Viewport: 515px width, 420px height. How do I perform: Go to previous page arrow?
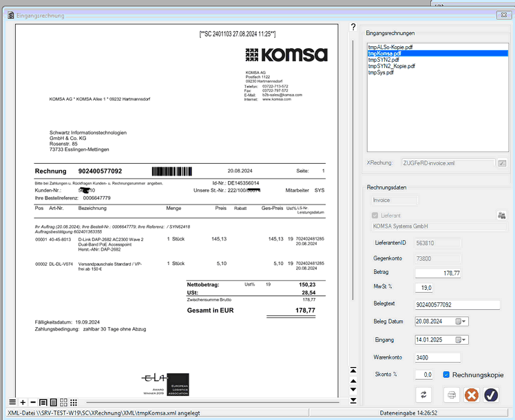point(353,381)
